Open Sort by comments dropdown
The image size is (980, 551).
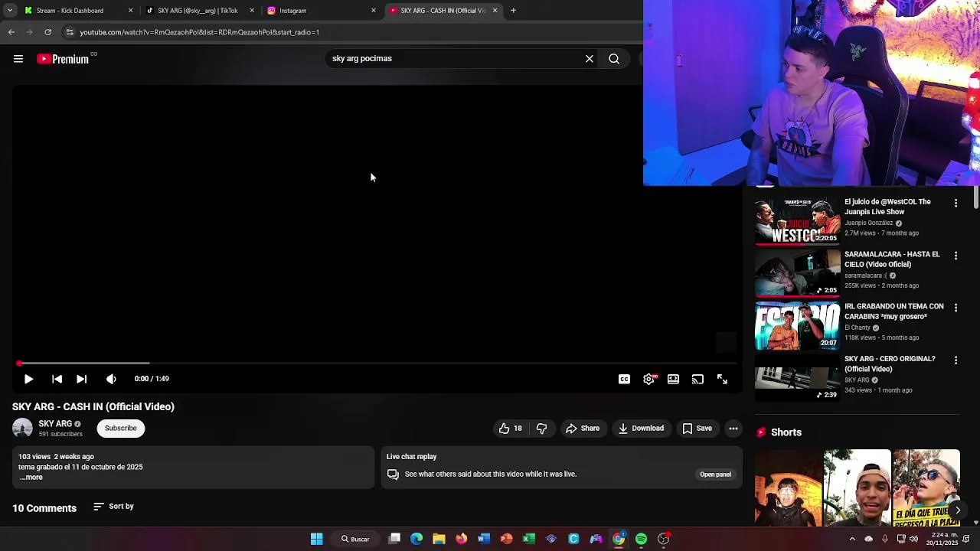click(113, 507)
